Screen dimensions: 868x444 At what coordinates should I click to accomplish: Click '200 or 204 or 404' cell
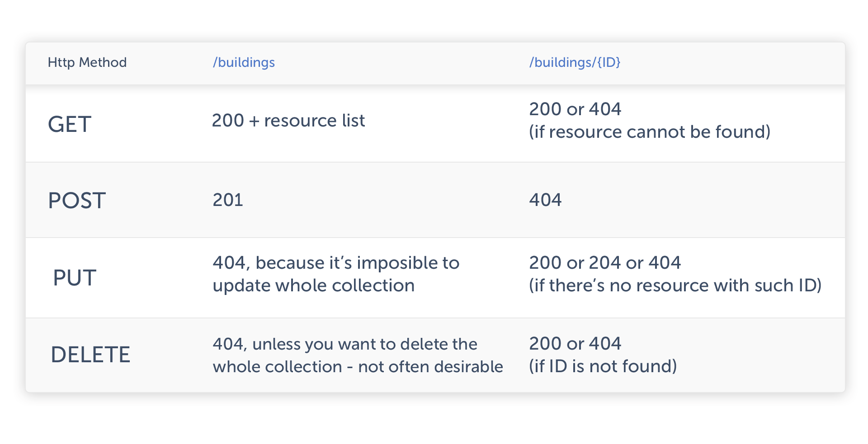click(x=605, y=262)
